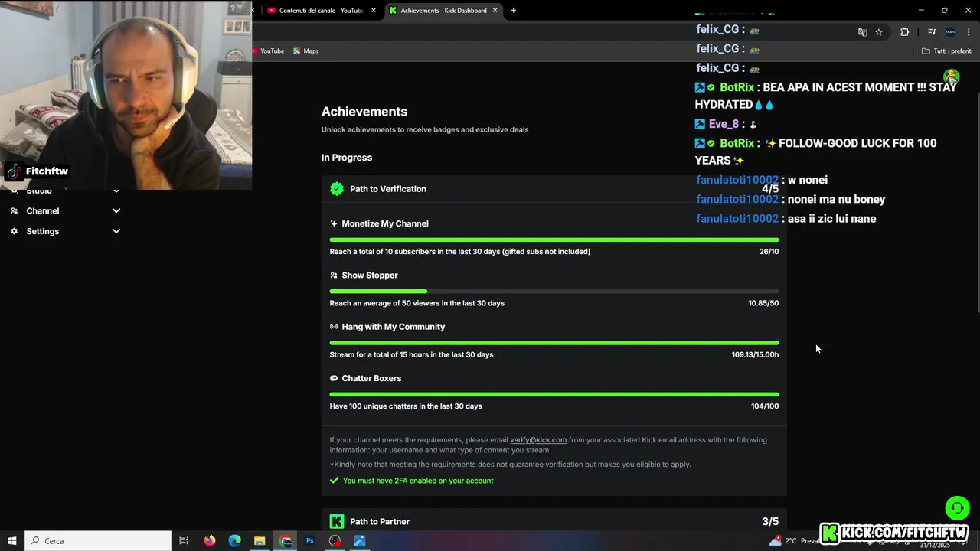Viewport: 980px width, 551px height.
Task: Open the browser extensions puzzle icon
Action: point(905,32)
